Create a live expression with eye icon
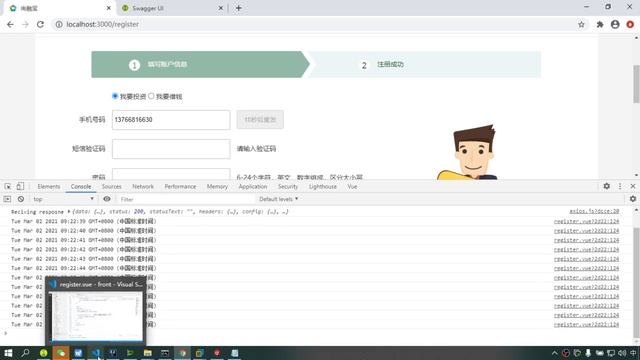 pos(107,199)
